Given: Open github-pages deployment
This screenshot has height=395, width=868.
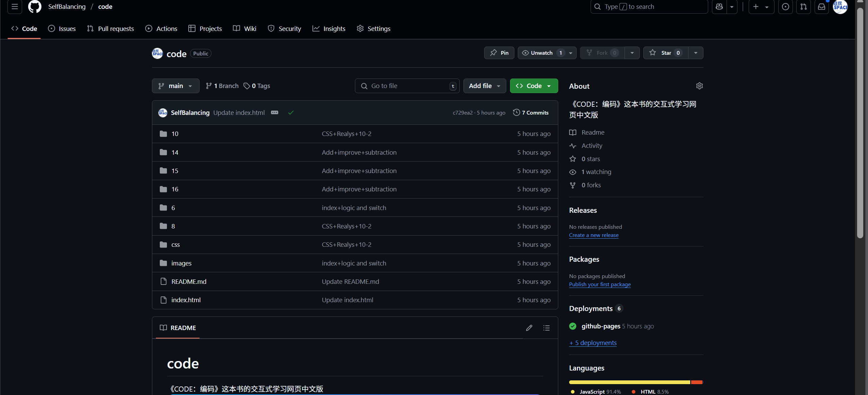Looking at the screenshot, I should tap(601, 326).
